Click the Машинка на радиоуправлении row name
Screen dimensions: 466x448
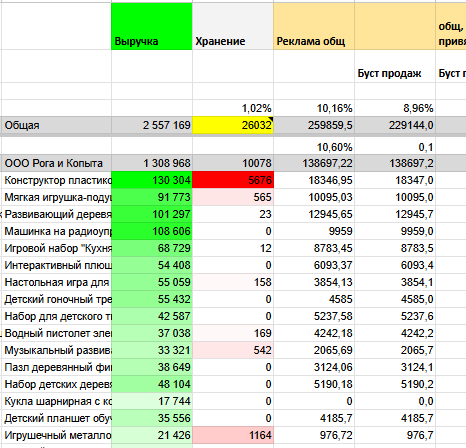click(x=56, y=231)
